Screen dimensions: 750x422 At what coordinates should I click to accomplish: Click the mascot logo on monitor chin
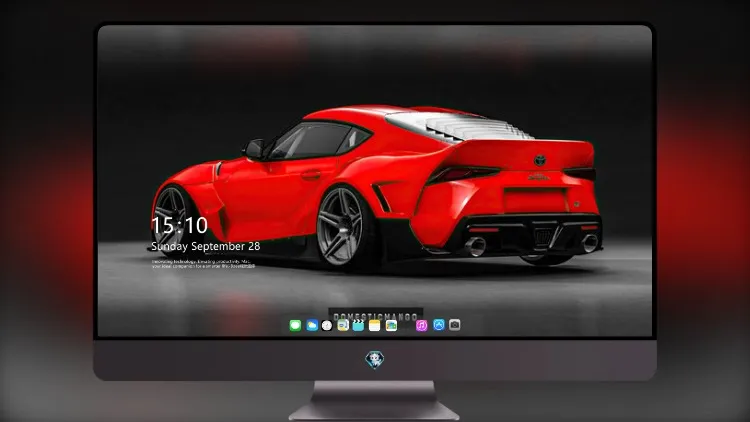(375, 360)
